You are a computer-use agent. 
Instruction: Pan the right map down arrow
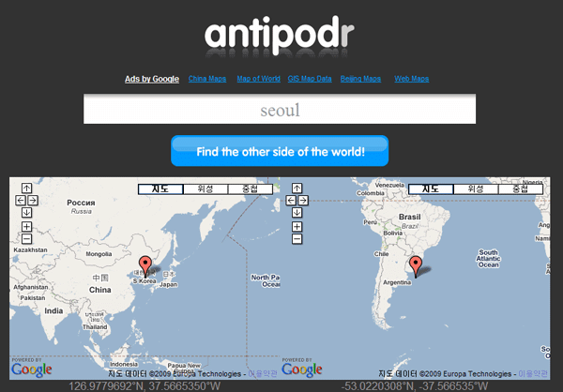[x=297, y=213]
